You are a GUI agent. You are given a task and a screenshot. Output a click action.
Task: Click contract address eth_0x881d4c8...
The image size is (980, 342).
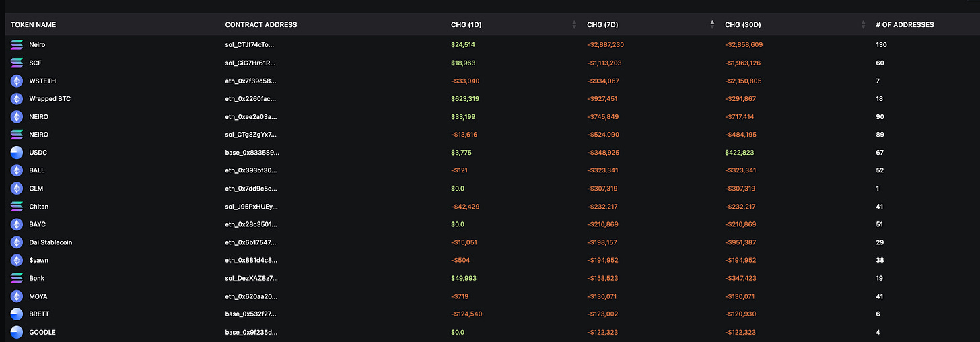(x=250, y=260)
